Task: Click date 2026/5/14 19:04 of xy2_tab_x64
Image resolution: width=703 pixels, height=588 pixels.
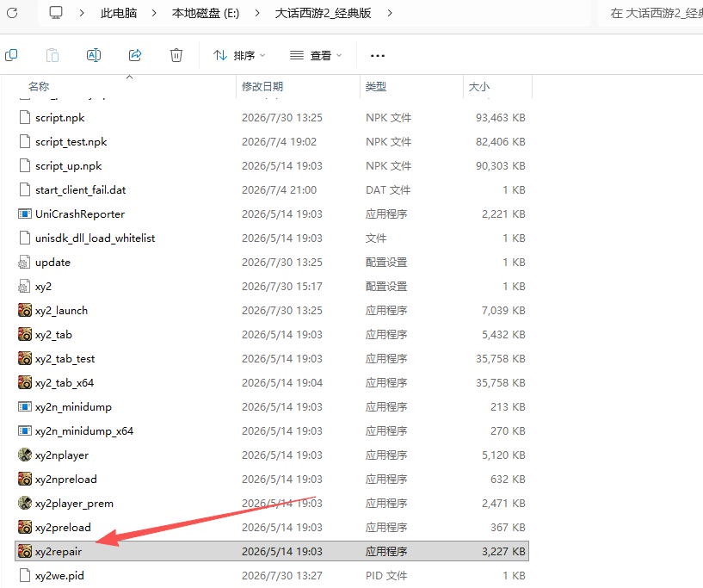Action: [282, 382]
